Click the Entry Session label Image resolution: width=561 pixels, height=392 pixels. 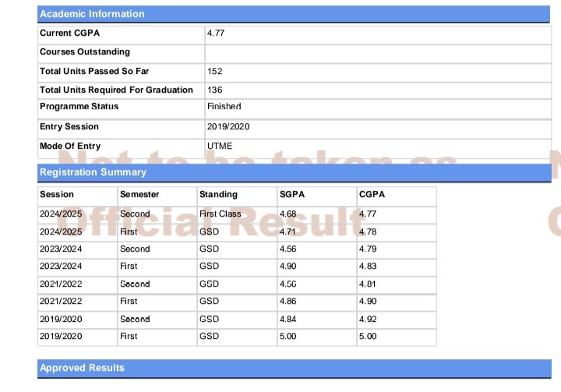(69, 127)
